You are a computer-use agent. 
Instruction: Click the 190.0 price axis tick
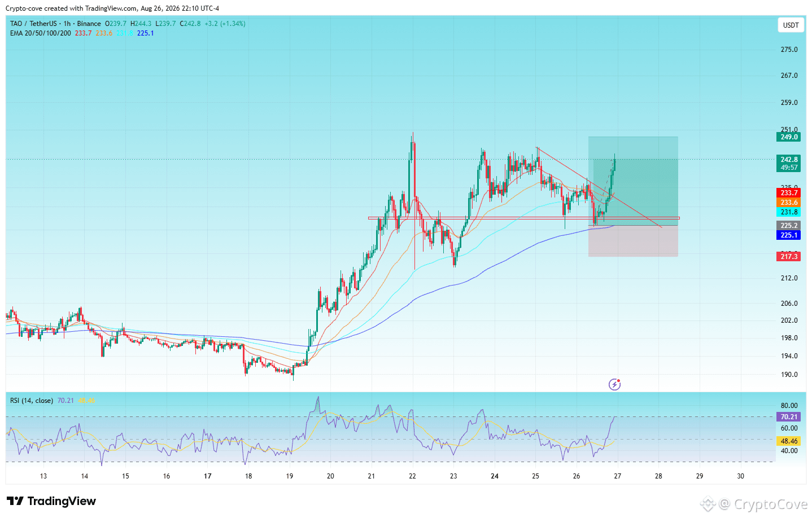coord(789,375)
